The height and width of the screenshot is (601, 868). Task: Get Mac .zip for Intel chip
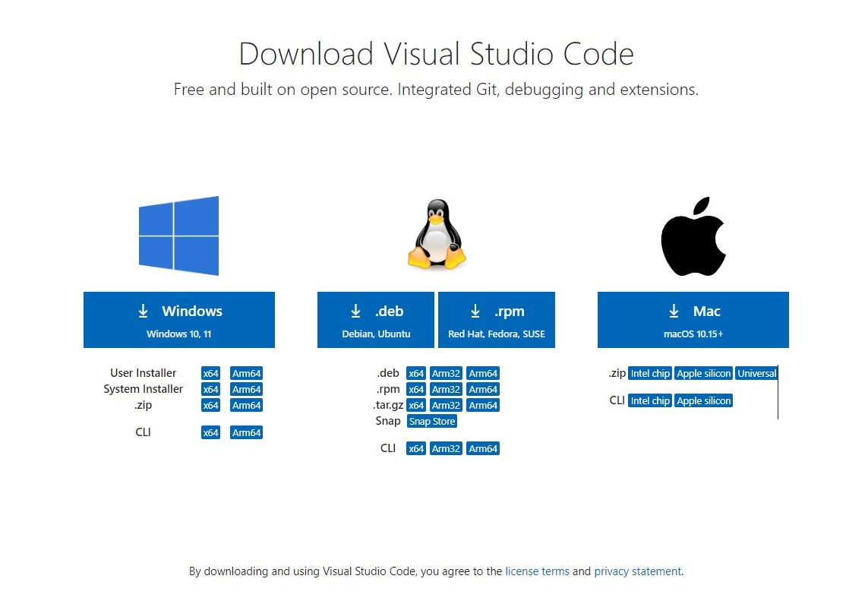pos(650,373)
